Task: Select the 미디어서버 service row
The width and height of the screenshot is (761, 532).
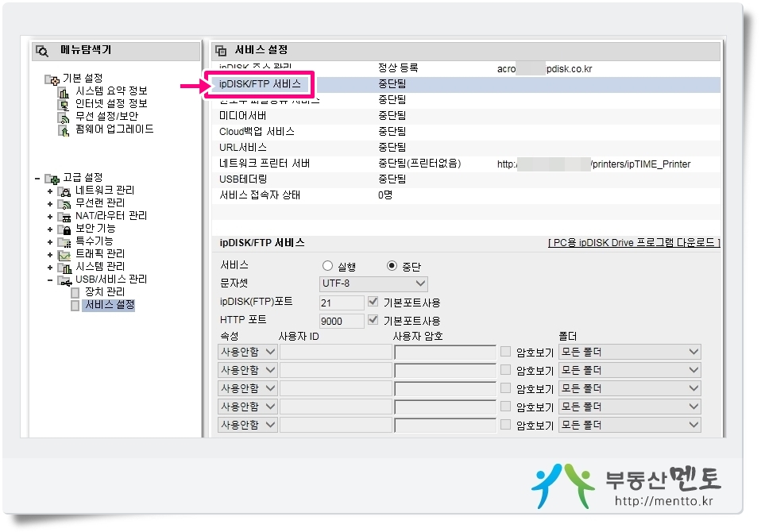Action: [x=466, y=116]
